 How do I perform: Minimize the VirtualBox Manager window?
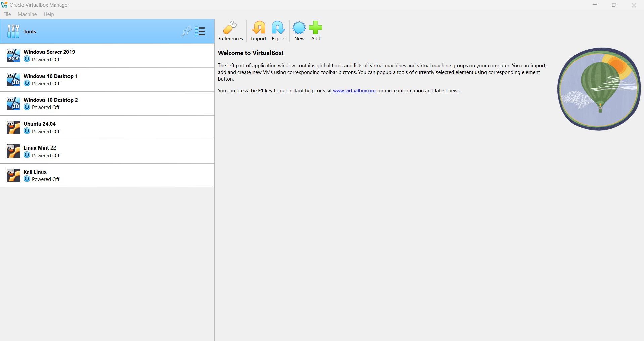[x=594, y=5]
